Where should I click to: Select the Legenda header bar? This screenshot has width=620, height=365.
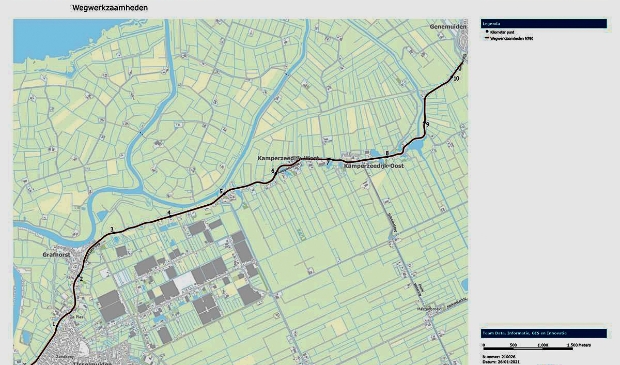tap(544, 24)
